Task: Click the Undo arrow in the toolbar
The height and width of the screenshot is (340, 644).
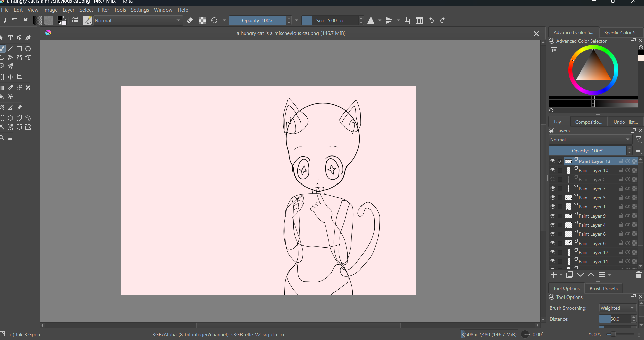Action: (431, 20)
